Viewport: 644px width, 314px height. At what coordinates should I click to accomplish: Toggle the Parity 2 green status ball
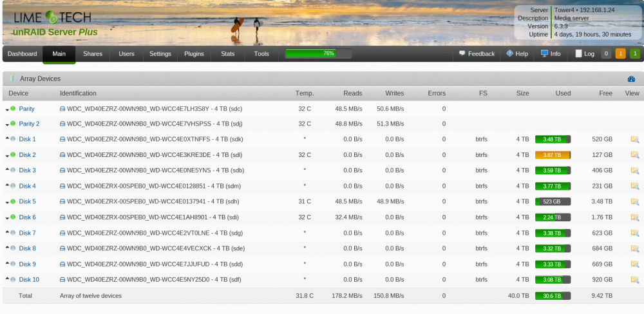(x=13, y=123)
